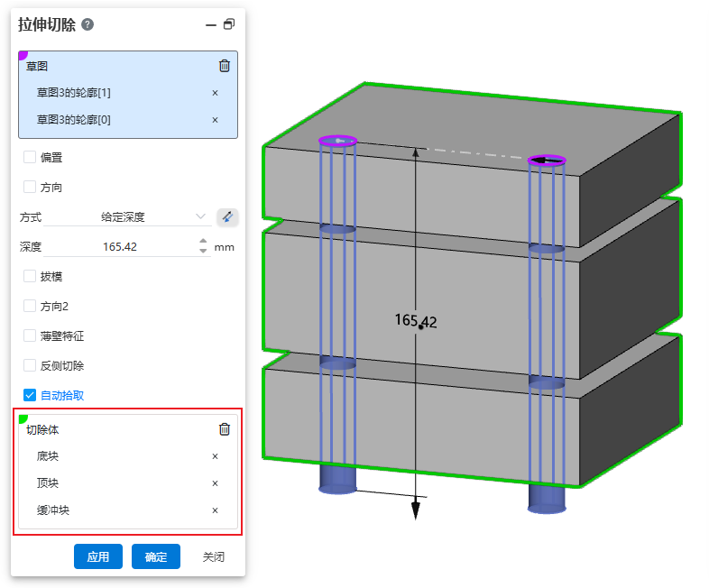Decrease depth with the down stepper arrow
This screenshot has height=588, width=709.
[203, 251]
